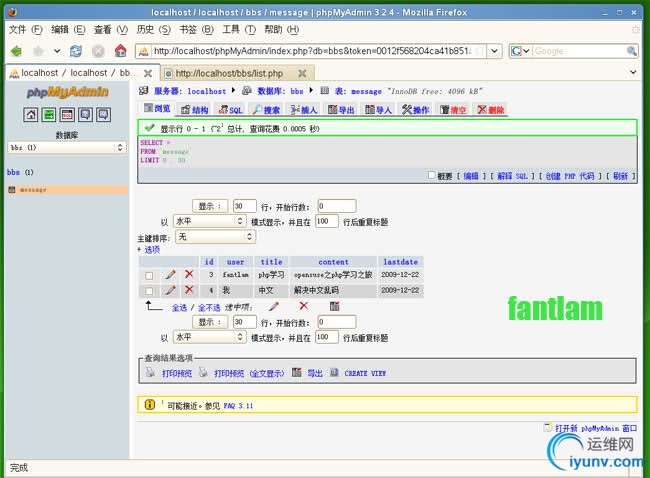Click the stop loading icon

(x=98, y=51)
